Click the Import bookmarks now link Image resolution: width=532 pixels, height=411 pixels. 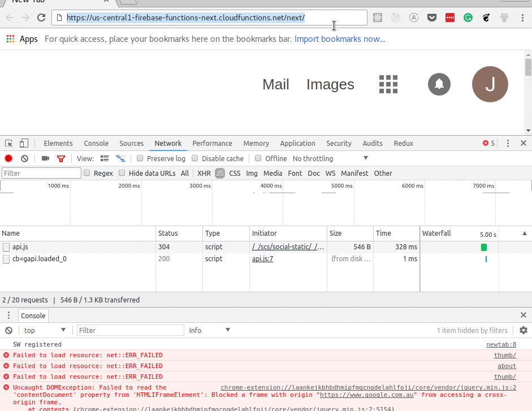(340, 39)
